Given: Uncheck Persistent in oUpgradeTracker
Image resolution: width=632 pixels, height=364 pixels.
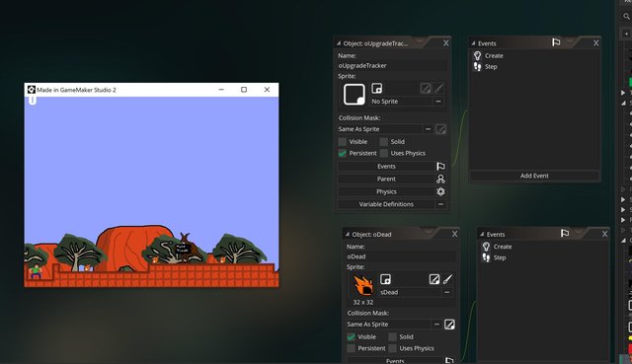Looking at the screenshot, I should click(343, 154).
